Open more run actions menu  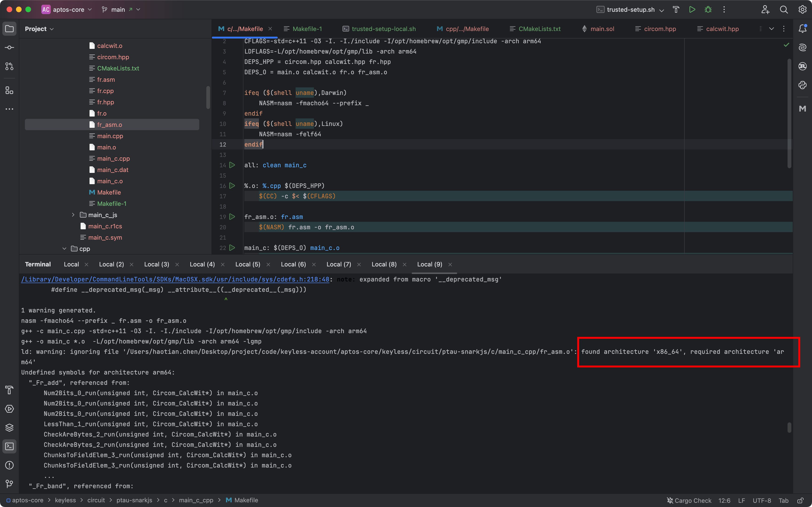pos(724,9)
